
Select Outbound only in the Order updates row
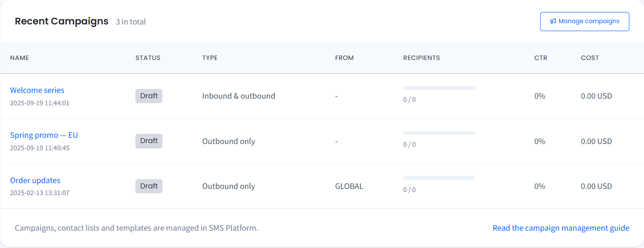(229, 186)
